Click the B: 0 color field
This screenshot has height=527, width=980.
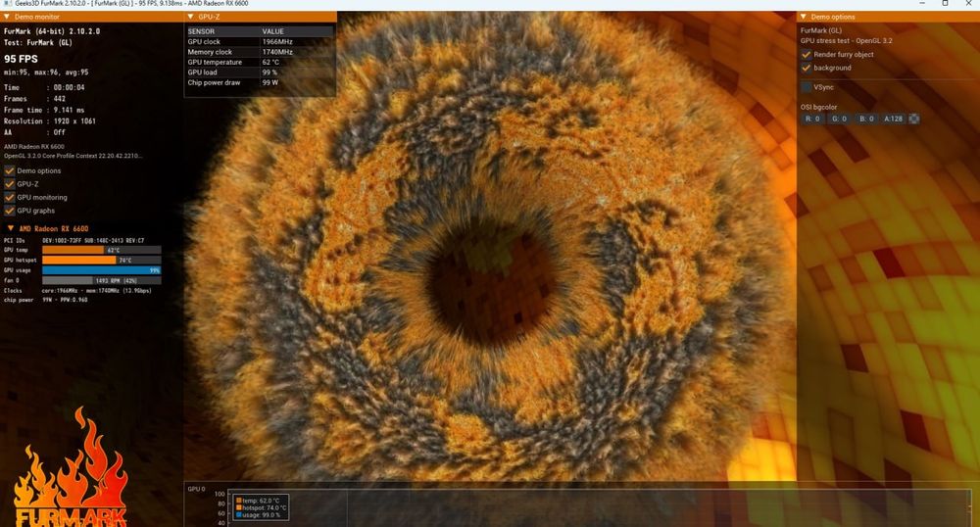(866, 119)
